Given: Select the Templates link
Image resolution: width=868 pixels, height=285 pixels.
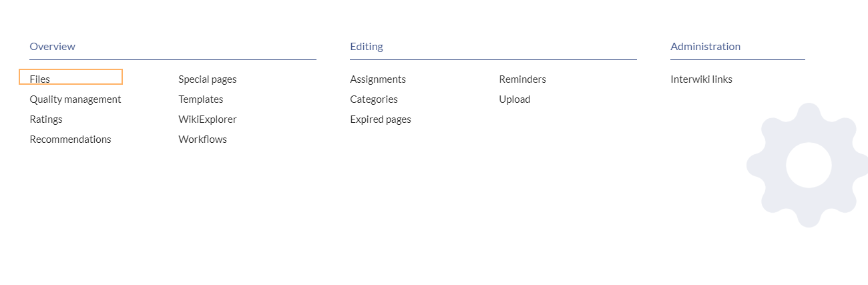Looking at the screenshot, I should coord(201,99).
